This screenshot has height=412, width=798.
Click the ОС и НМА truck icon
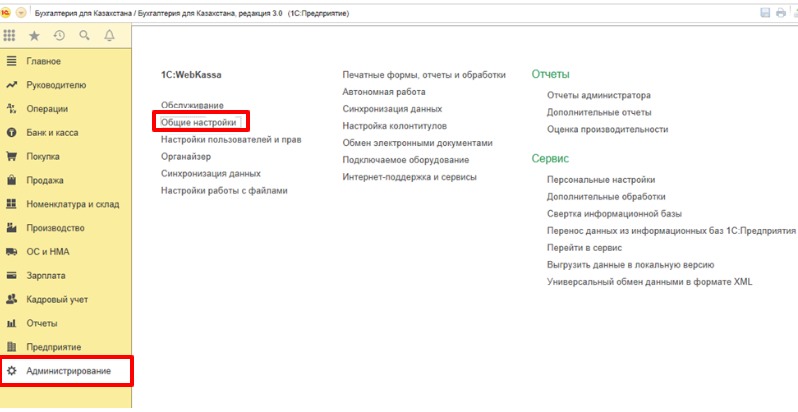[x=11, y=252]
